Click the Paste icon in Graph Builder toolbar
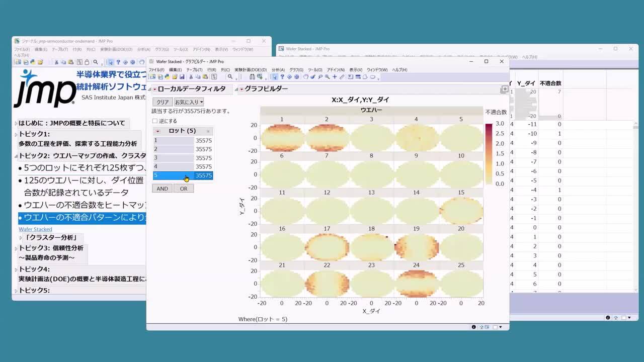The width and height of the screenshot is (644, 362). click(205, 77)
